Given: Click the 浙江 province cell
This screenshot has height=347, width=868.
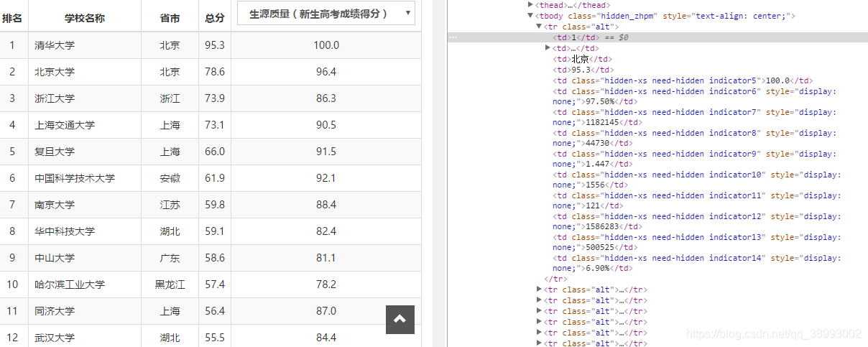Looking at the screenshot, I should click(x=170, y=98).
